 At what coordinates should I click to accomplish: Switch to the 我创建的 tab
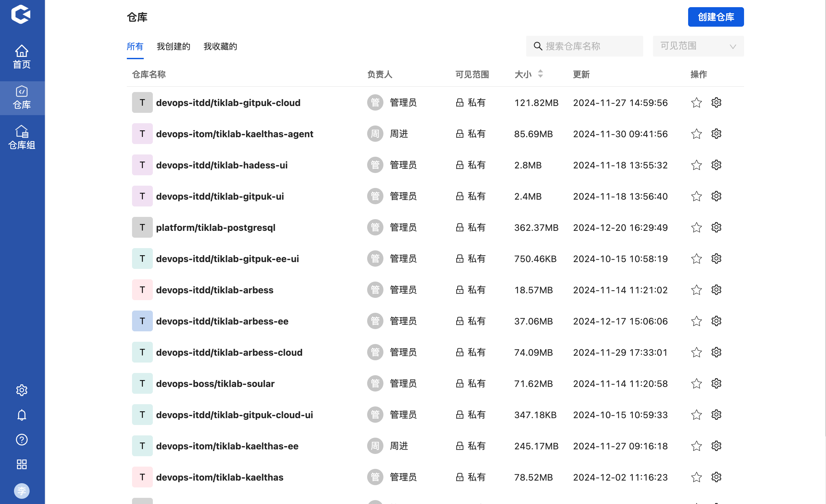(173, 46)
